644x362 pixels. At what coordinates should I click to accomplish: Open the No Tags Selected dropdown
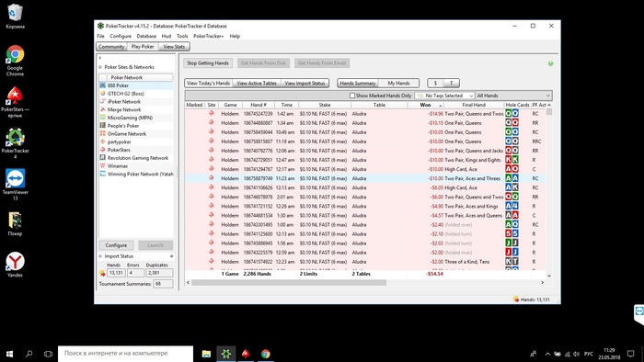[444, 96]
